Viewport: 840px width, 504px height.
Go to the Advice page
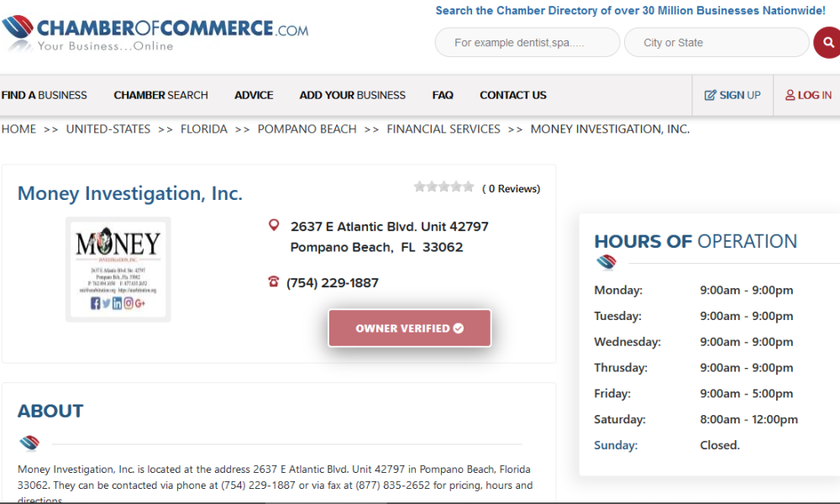click(x=254, y=96)
